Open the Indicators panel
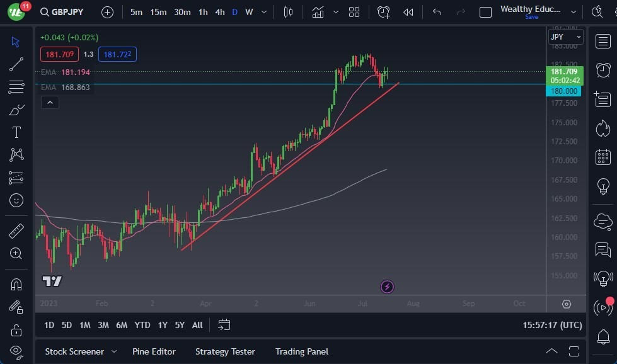Screen dimensions: 617x364 point(318,11)
